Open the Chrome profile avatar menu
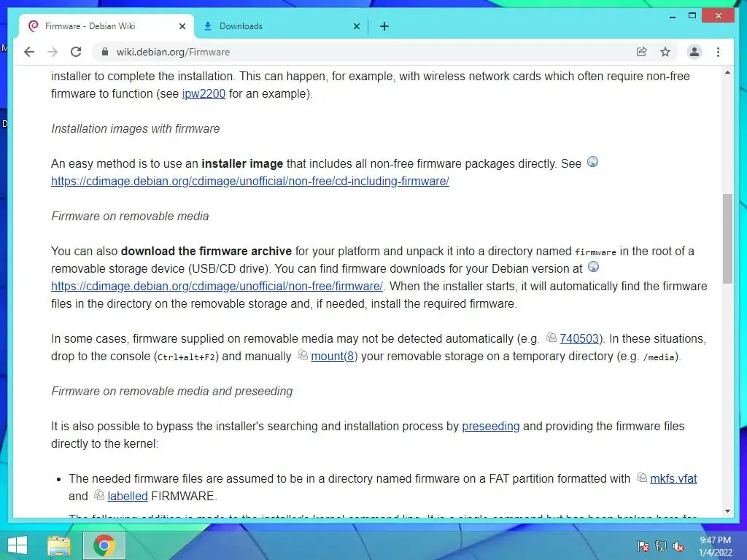747x560 pixels. 694,52
